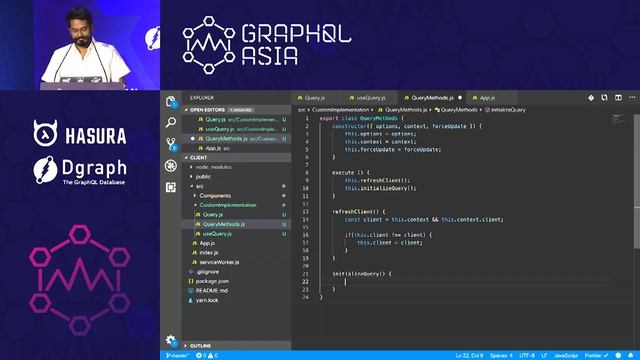
Task: Click the JavaScript language mode indicator
Action: (566, 356)
